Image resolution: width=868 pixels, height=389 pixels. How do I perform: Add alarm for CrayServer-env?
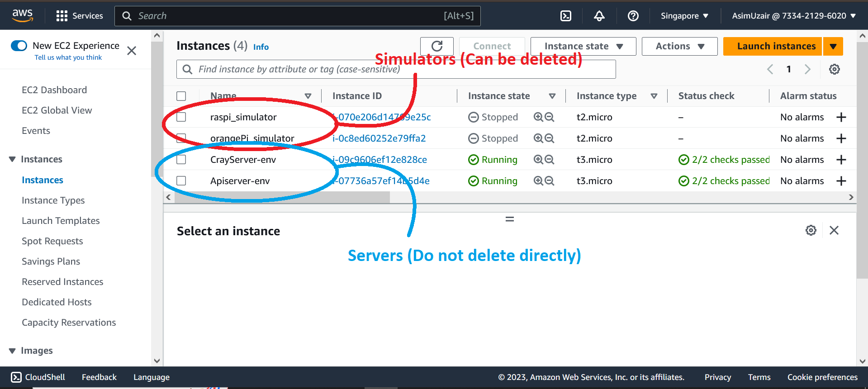point(841,160)
